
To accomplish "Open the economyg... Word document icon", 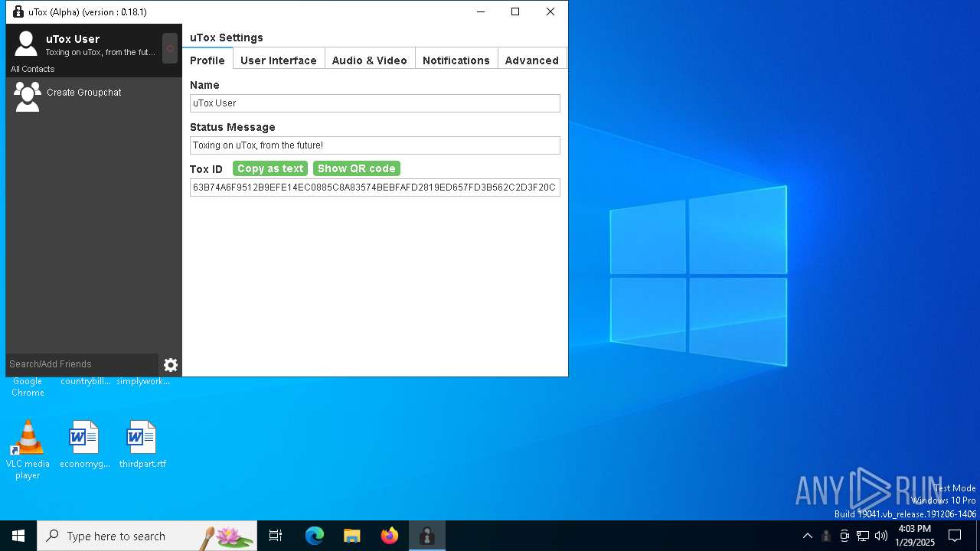I will (84, 444).
